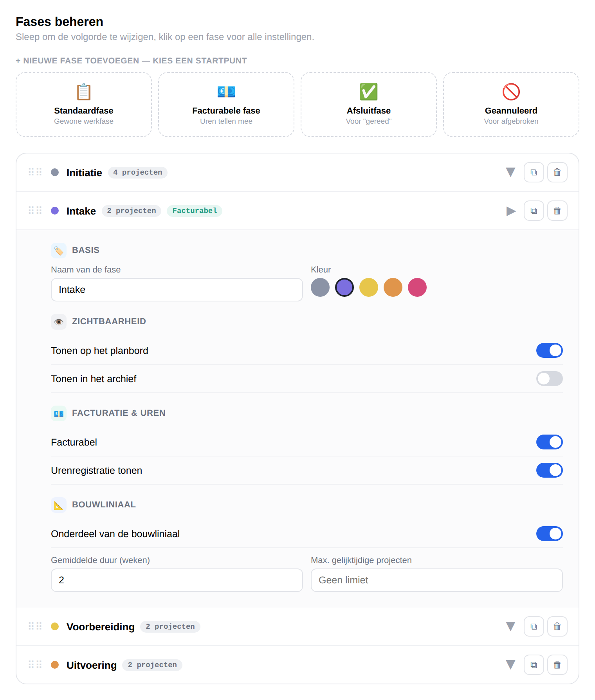
Task: Expand the Voorbereiding phase arrow
Action: coord(510,626)
